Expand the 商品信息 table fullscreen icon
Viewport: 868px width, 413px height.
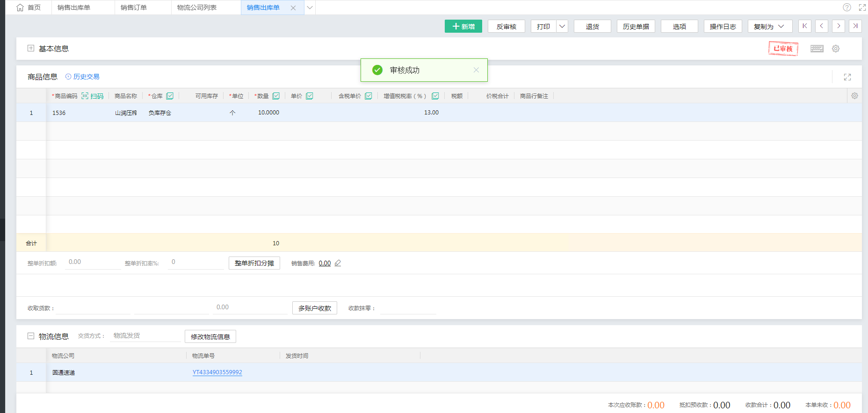[x=847, y=77]
